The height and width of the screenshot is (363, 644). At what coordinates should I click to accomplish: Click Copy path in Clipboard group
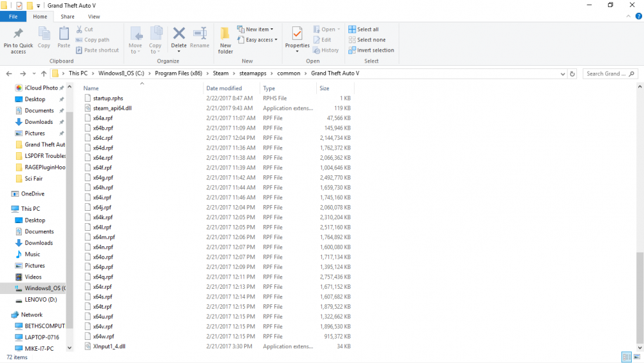pos(92,40)
